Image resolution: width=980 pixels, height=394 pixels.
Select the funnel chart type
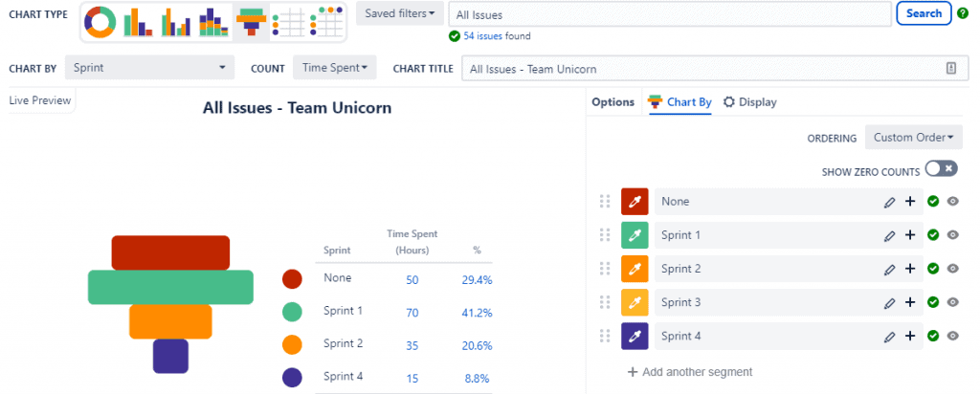[252, 20]
